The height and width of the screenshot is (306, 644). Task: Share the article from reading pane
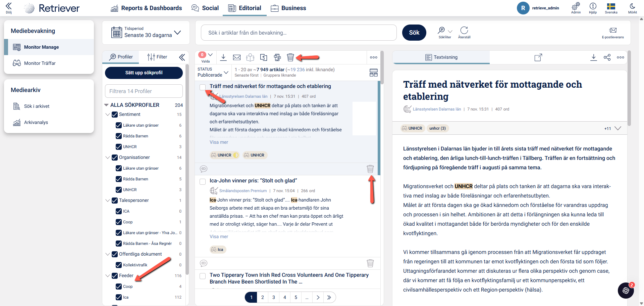[607, 57]
